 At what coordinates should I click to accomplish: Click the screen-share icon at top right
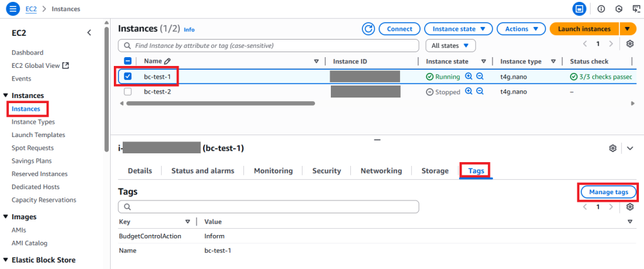(636, 9)
